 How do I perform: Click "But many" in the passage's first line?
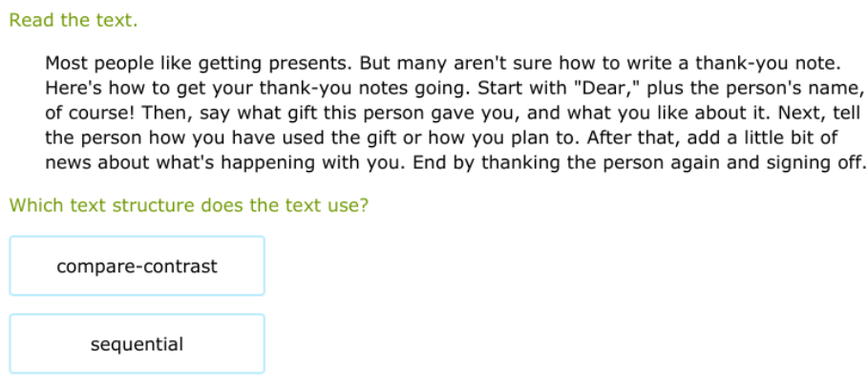click(393, 64)
